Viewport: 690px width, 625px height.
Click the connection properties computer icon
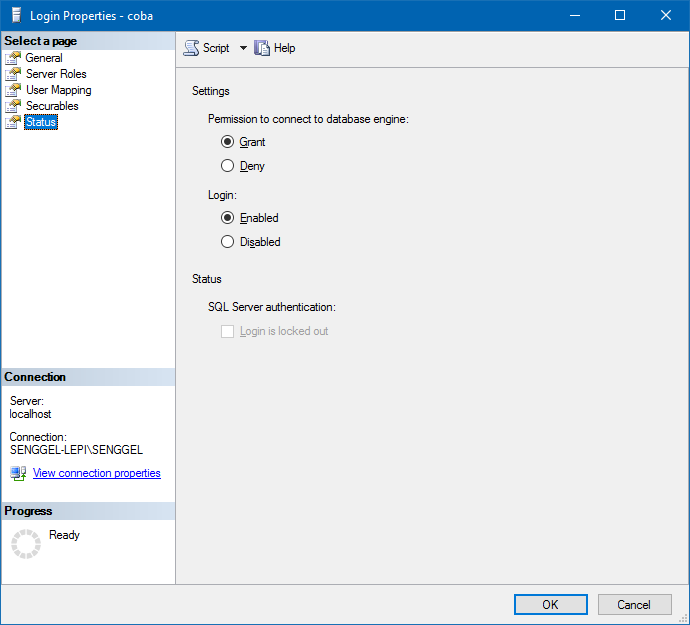pyautogui.click(x=18, y=474)
